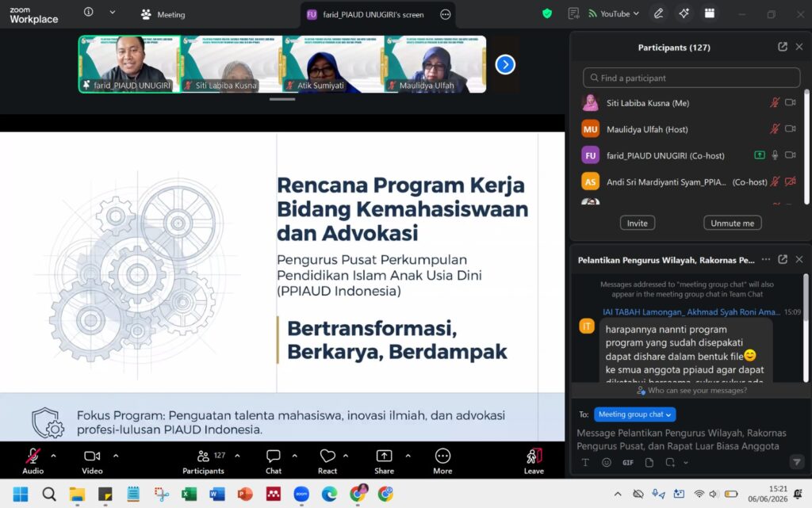
Task: Open Excel from the taskbar
Action: 189,494
